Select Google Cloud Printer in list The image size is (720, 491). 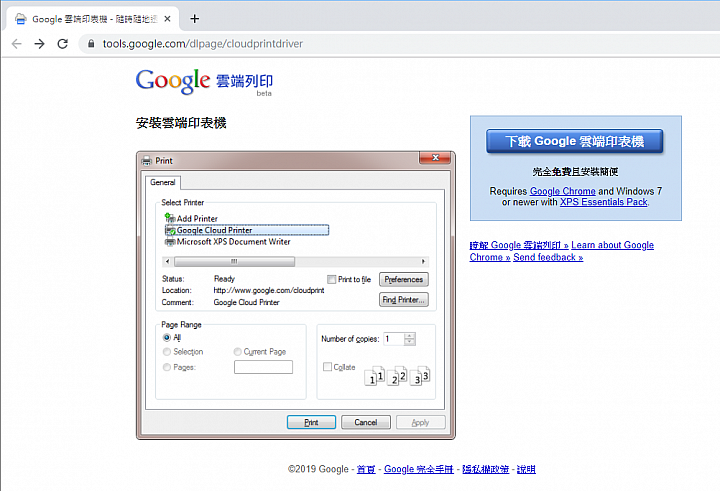(x=247, y=230)
